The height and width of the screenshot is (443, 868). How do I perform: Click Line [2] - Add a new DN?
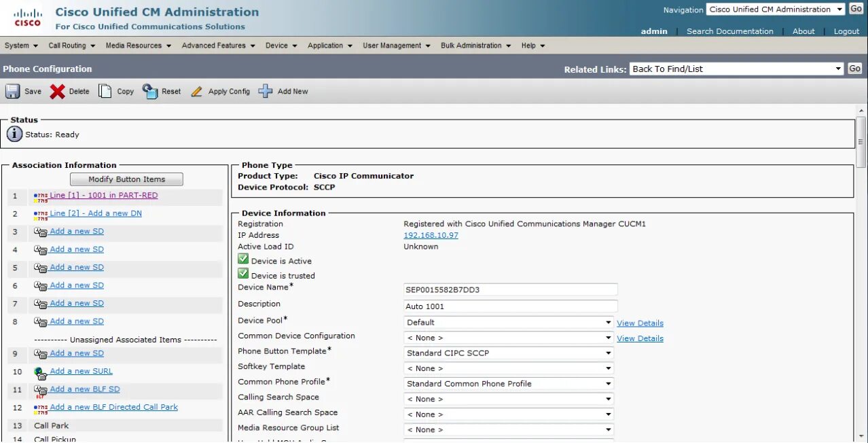click(x=96, y=213)
